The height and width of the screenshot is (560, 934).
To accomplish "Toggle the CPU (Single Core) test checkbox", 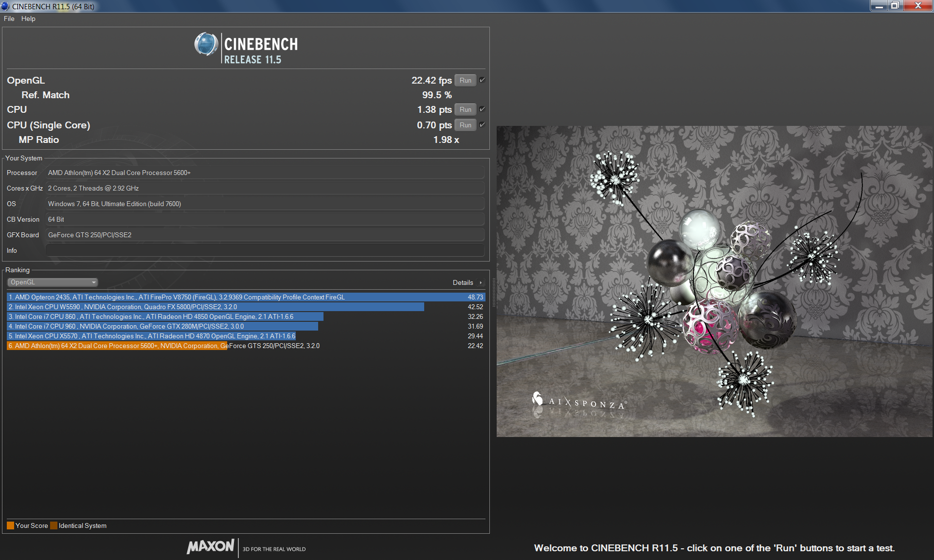I will (482, 125).
